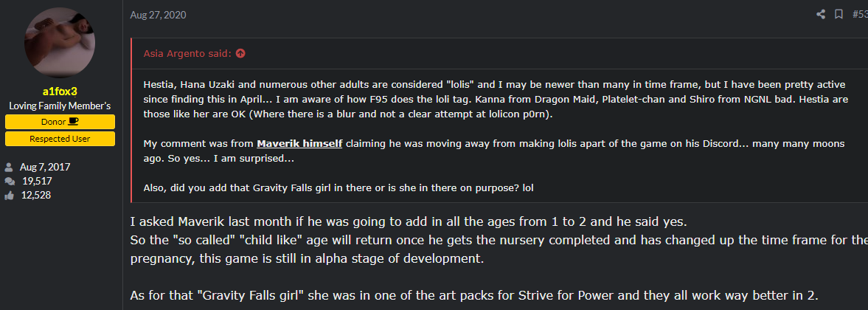Click the 'Loving Family Member's' user title
This screenshot has width=868, height=310.
(x=60, y=106)
